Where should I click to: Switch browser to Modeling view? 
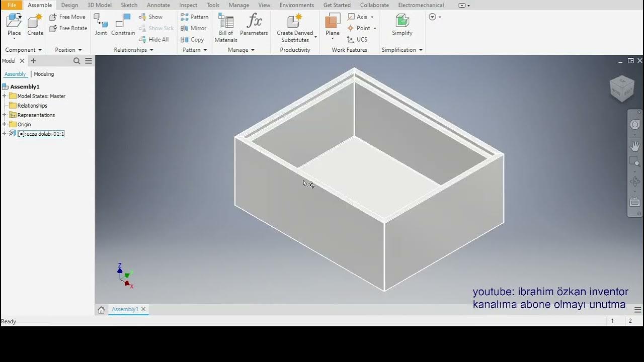[x=44, y=74]
